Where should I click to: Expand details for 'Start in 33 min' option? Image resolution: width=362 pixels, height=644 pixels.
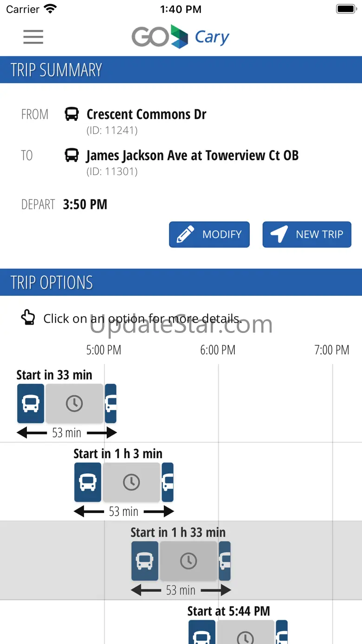click(54, 375)
